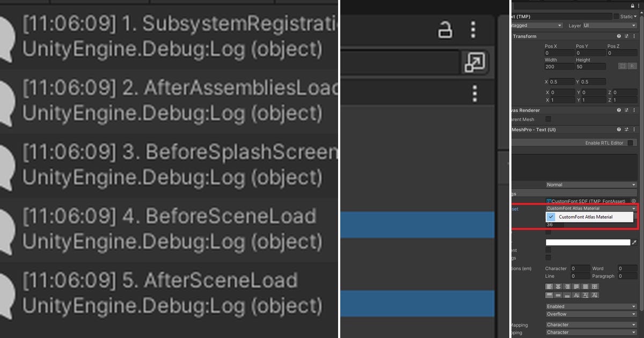
Task: Enable the RTL Editor checkbox
Action: coord(630,143)
